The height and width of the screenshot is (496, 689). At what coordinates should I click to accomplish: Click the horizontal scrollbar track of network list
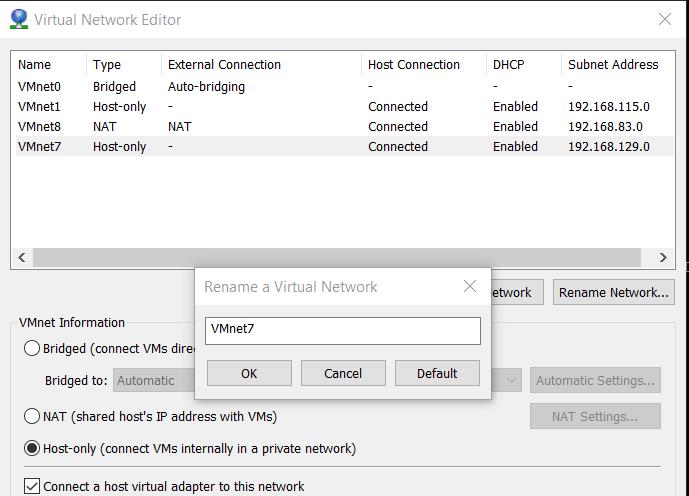click(x=337, y=257)
